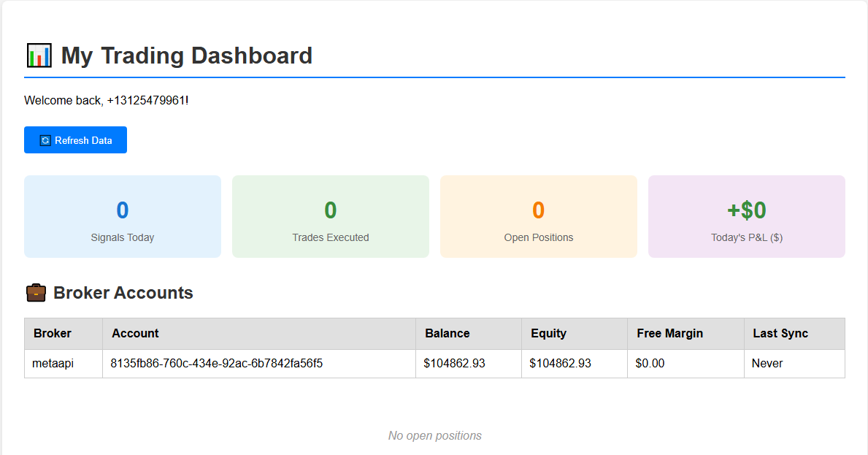Screen dimensions: 868x455
Task: Select the Today's P&L stat card
Action: pos(746,216)
